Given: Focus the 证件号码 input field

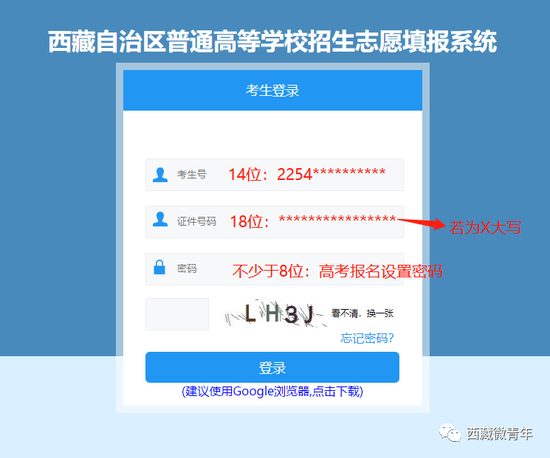Looking at the screenshot, I should coord(274,222).
